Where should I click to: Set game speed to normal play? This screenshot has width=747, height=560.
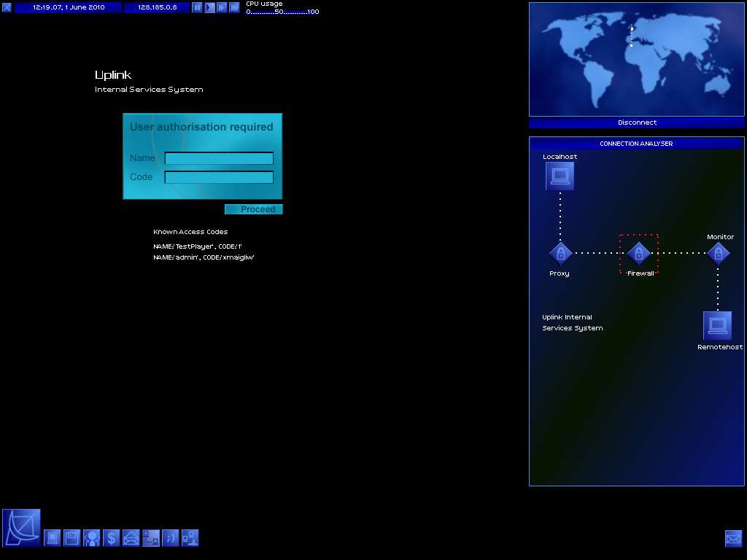(x=209, y=7)
